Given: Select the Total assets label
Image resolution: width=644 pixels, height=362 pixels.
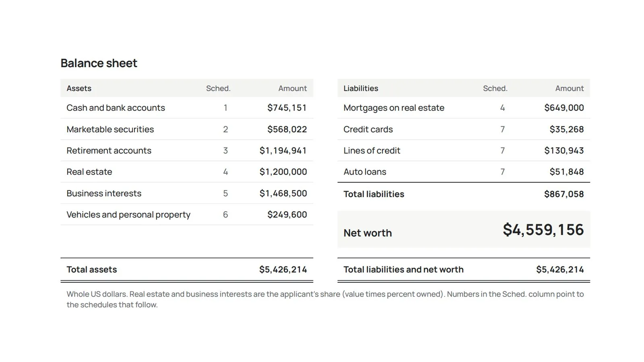Looking at the screenshot, I should click(x=91, y=269).
